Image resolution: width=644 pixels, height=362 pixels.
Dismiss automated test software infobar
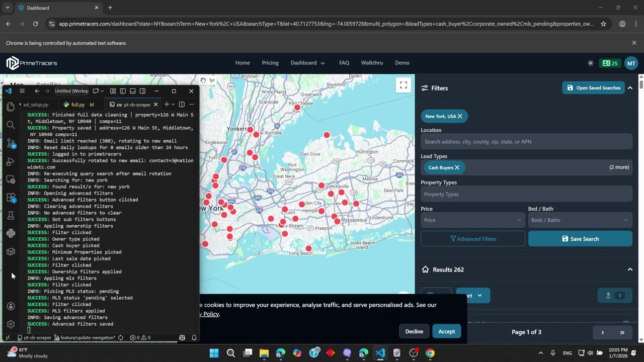pos(634,43)
